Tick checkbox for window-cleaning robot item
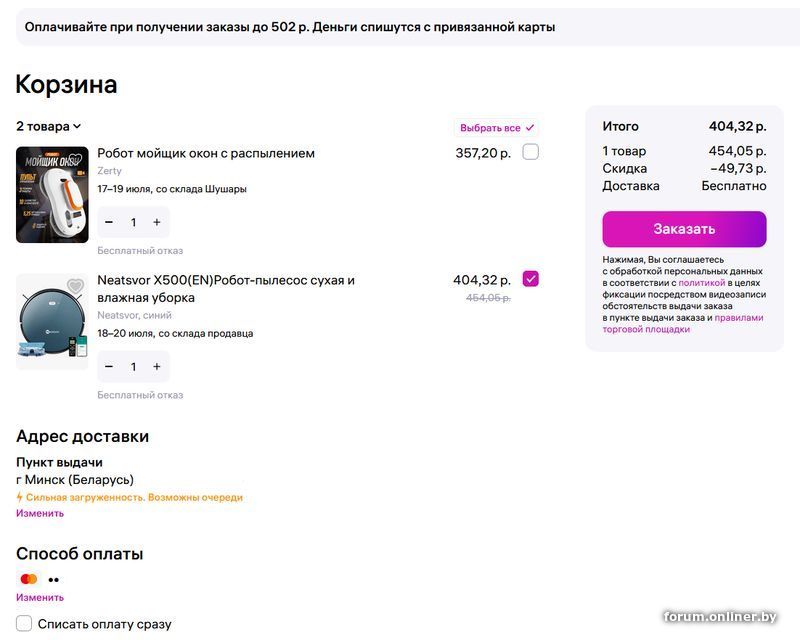Viewport: 800px width, 640px height. click(530, 152)
